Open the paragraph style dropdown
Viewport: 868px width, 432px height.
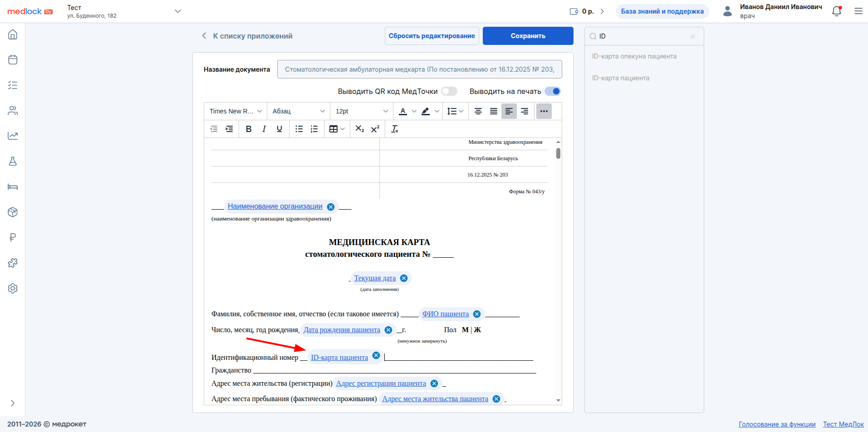point(299,111)
